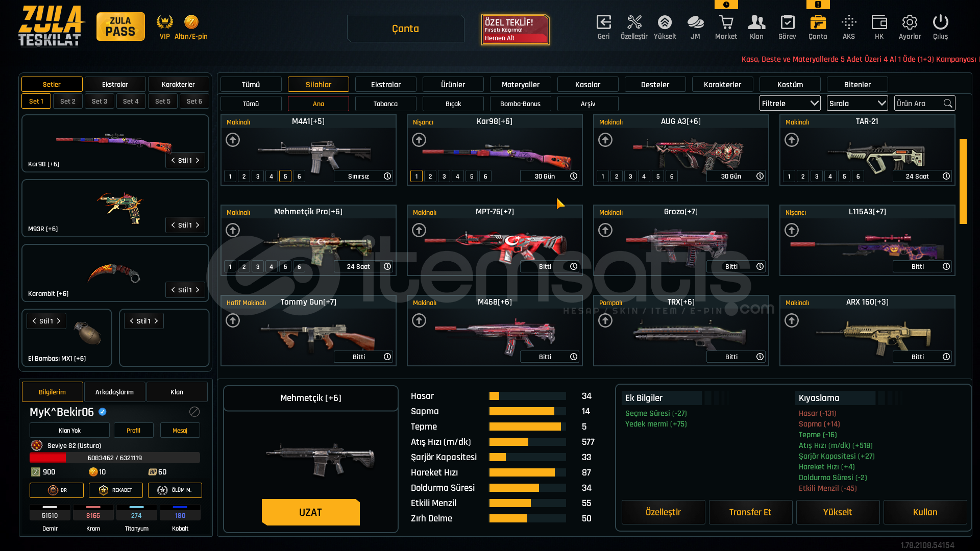Next Stil arrow for M93R [+6]
The height and width of the screenshot is (551, 980).
point(198,225)
